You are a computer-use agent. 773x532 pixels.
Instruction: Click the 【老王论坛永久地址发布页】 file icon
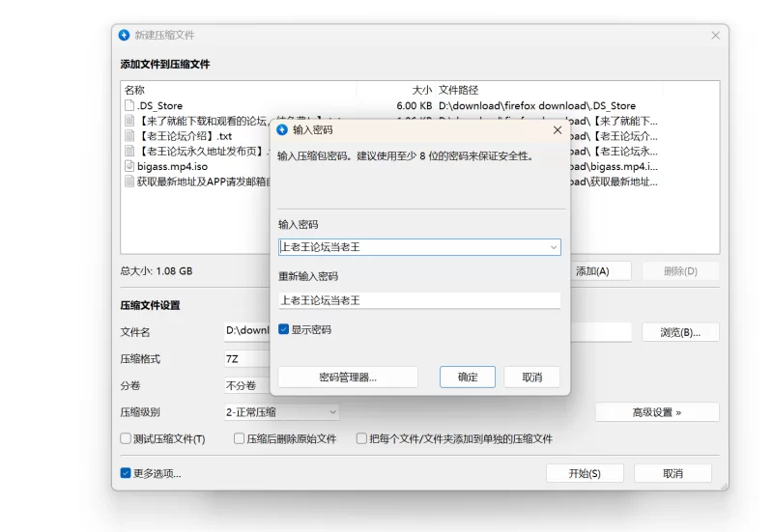tap(129, 151)
